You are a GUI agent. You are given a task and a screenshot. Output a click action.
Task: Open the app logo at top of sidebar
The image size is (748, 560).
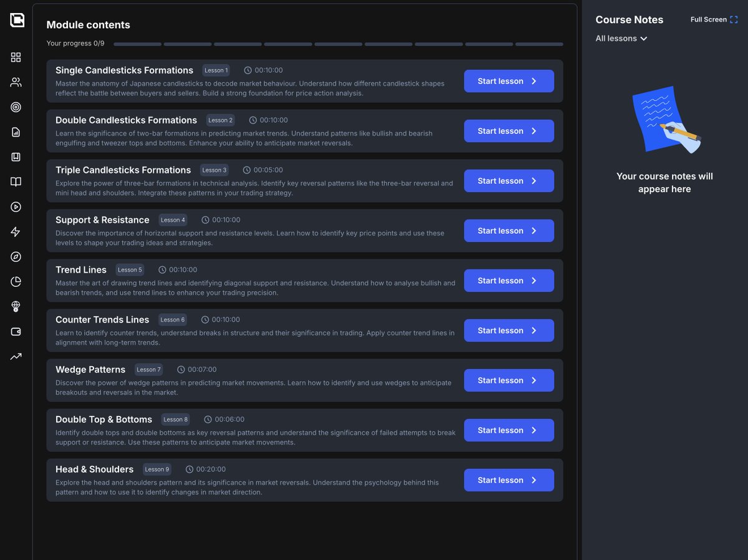coord(17,19)
